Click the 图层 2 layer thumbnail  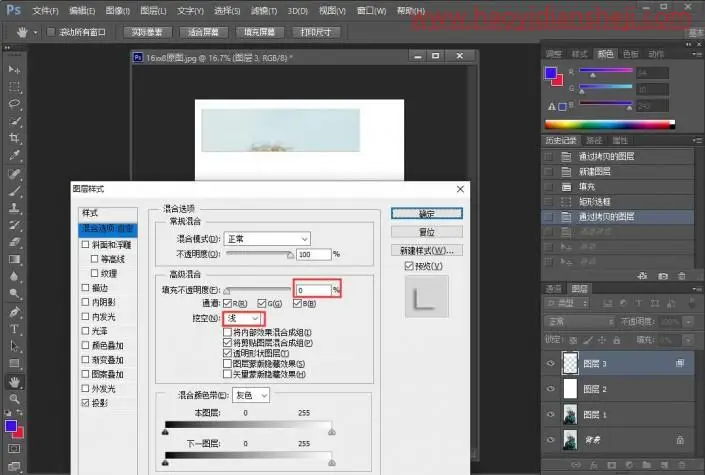570,389
